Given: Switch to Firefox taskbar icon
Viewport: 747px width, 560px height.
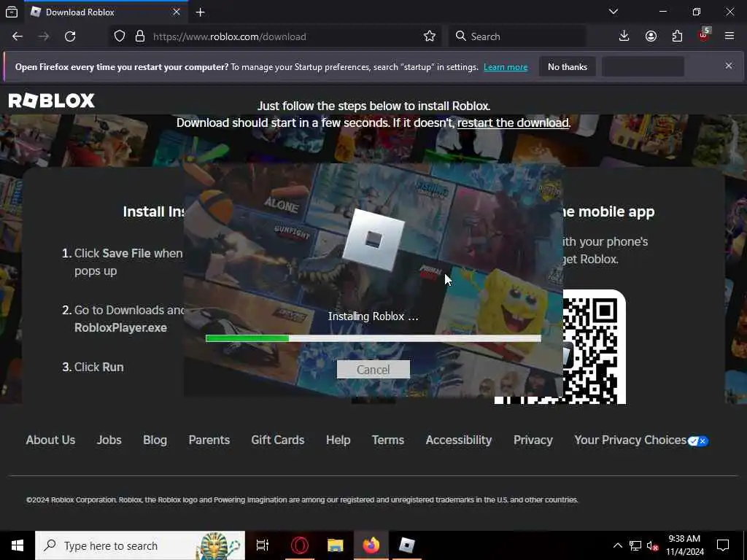Looking at the screenshot, I should click(x=371, y=545).
